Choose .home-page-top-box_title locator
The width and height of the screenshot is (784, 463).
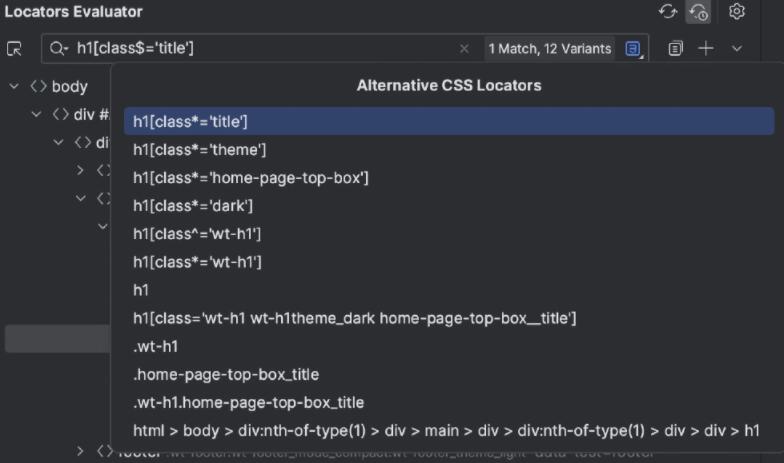[226, 374]
